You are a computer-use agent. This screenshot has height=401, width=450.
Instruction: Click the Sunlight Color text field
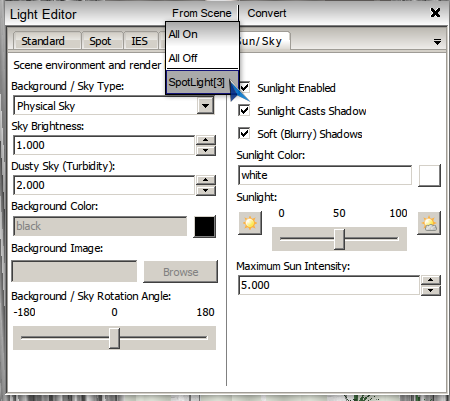(x=325, y=175)
